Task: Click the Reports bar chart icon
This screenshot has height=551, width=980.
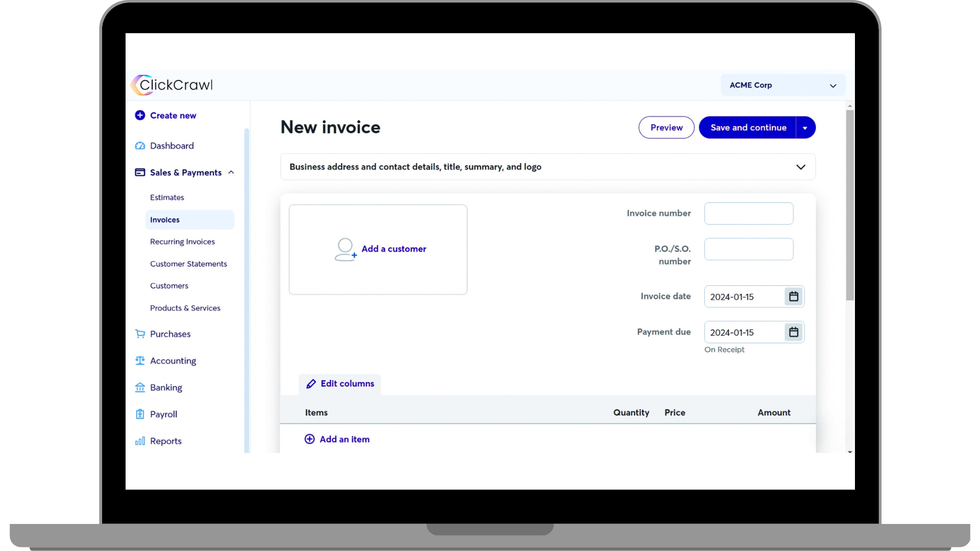Action: click(x=140, y=441)
